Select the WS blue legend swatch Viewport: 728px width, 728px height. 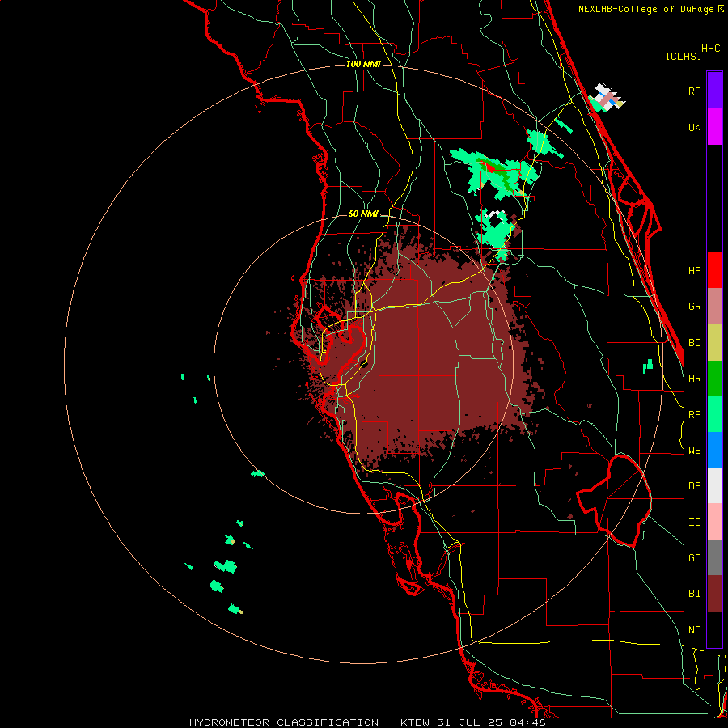click(x=714, y=450)
